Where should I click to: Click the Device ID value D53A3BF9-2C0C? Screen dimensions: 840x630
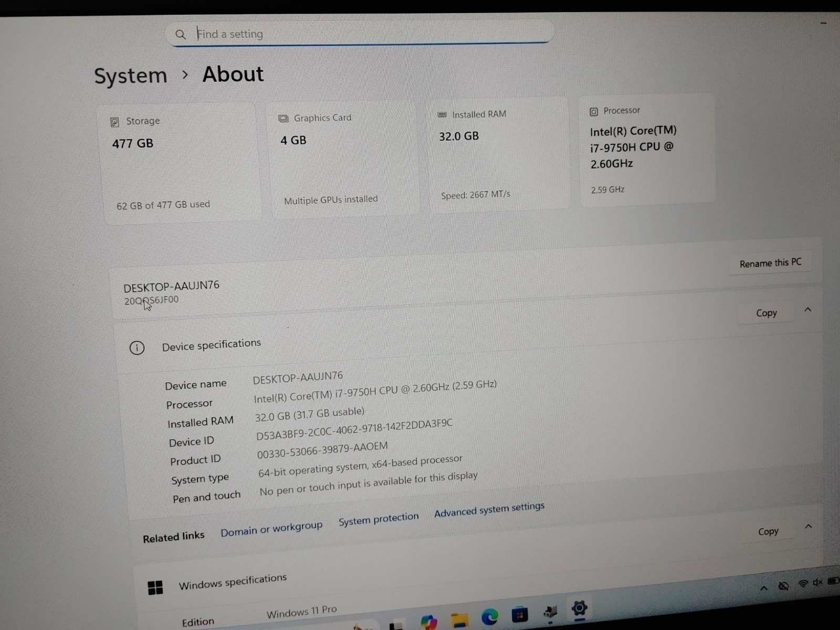pos(354,429)
